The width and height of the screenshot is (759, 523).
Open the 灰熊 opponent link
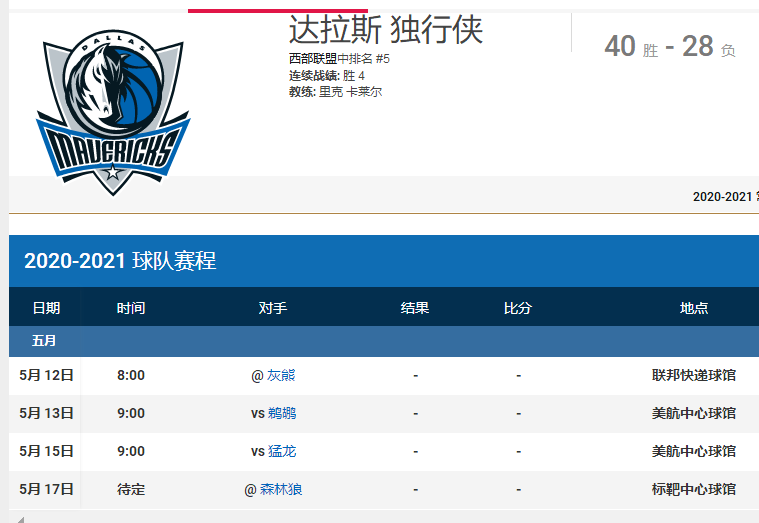coord(281,376)
